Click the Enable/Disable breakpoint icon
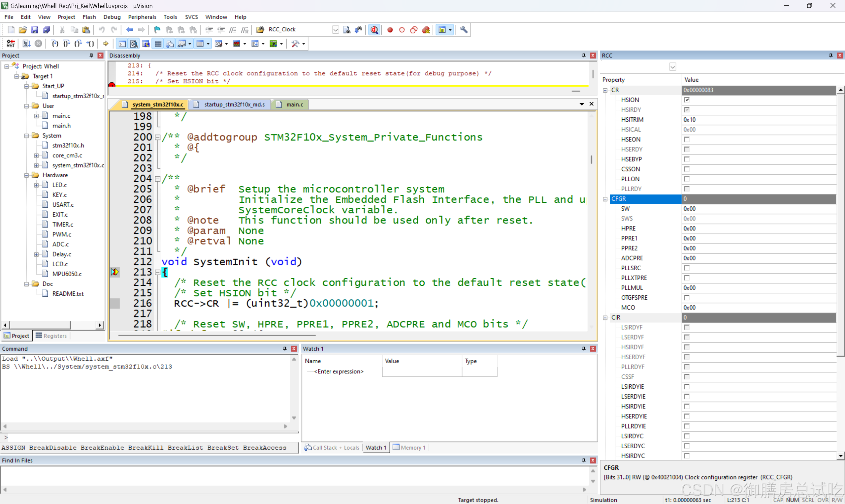Viewport: 845px width, 504px height. pos(402,30)
